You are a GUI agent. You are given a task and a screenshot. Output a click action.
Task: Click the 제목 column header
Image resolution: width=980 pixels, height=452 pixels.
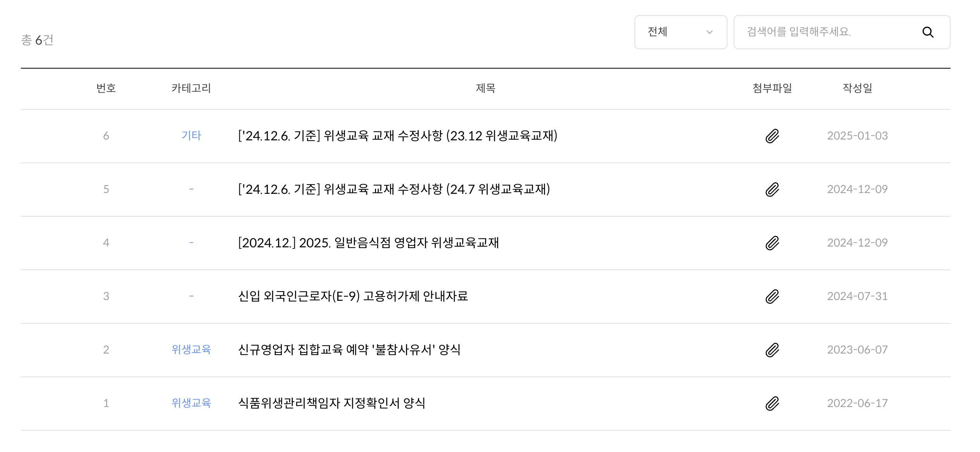(485, 88)
